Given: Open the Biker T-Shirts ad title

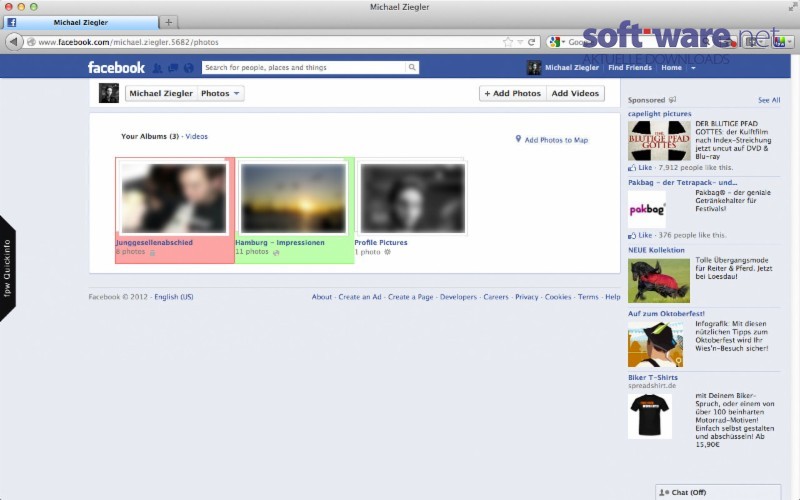Looking at the screenshot, I should pyautogui.click(x=653, y=378).
